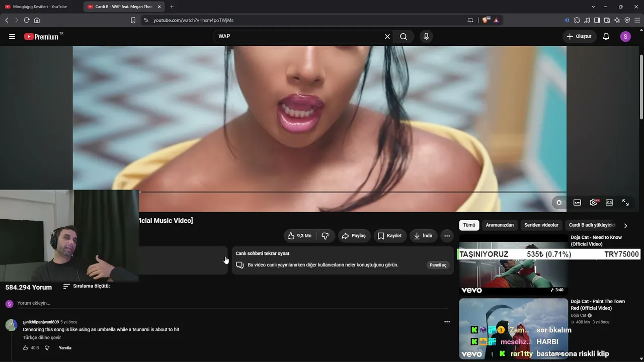The image size is (644, 362).
Task: Toggle theater mode in the player
Action: (609, 203)
